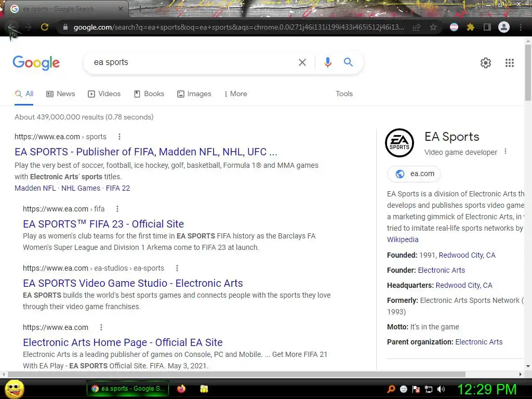Image resolution: width=532 pixels, height=399 pixels.
Task: Open the smiley face start button
Action: point(15,389)
